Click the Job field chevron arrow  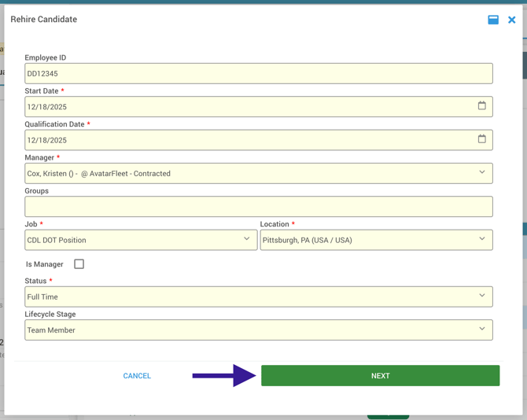tap(246, 239)
